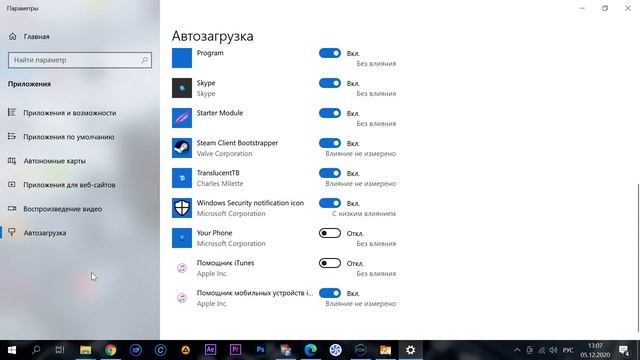Image resolution: width=640 pixels, height=360 pixels.
Task: Turn off Steam Client Bootstrapper toggle
Action: coord(330,143)
